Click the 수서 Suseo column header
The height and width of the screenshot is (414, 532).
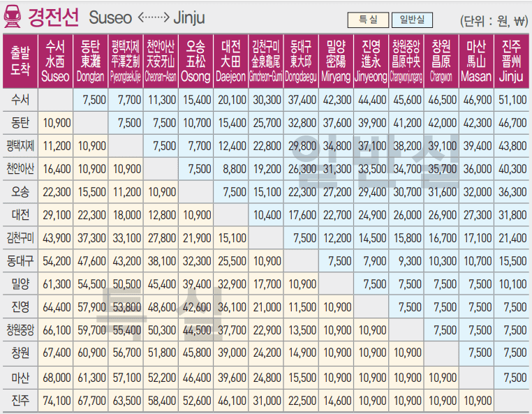tap(55, 61)
